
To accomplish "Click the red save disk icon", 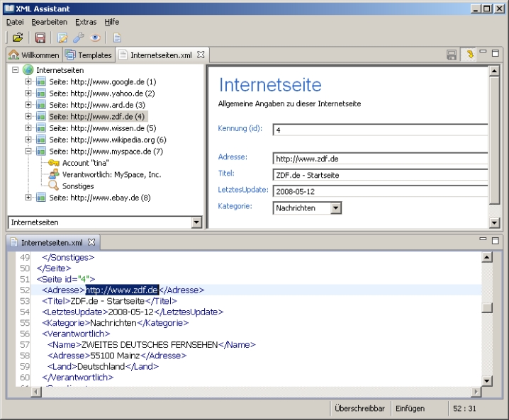I will (40, 38).
